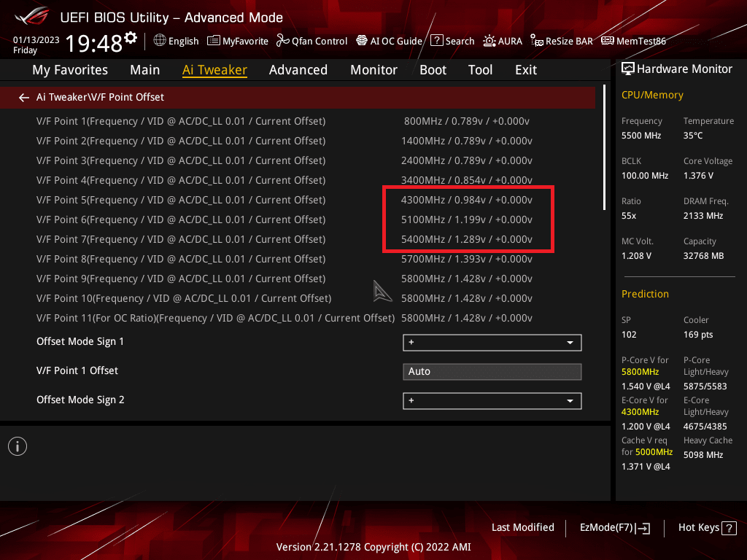
Task: Open the Tool tab
Action: (480, 70)
